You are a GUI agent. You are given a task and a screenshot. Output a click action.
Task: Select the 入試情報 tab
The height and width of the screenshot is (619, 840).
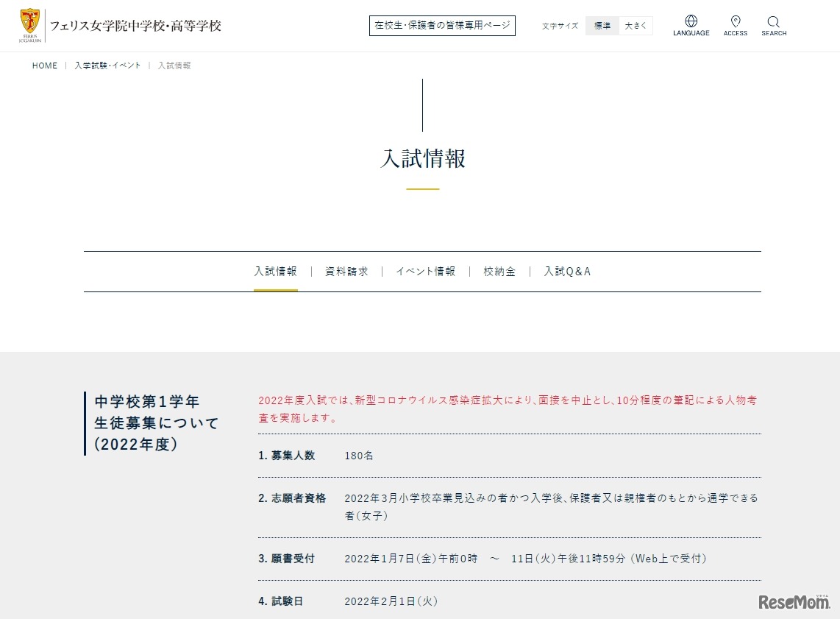pos(275,272)
